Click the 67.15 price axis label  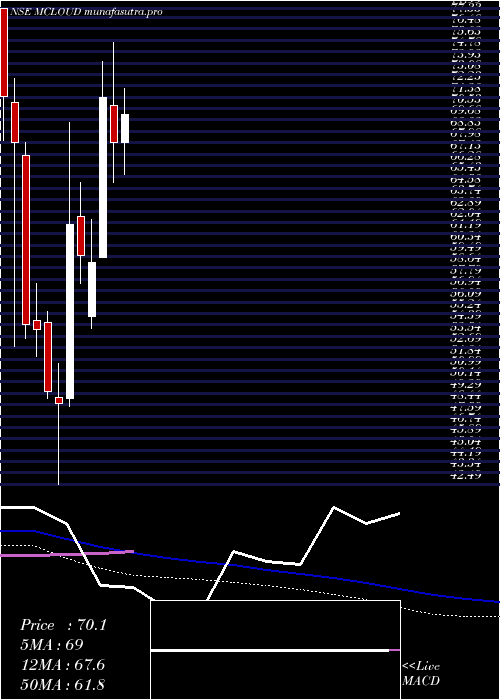(466, 146)
